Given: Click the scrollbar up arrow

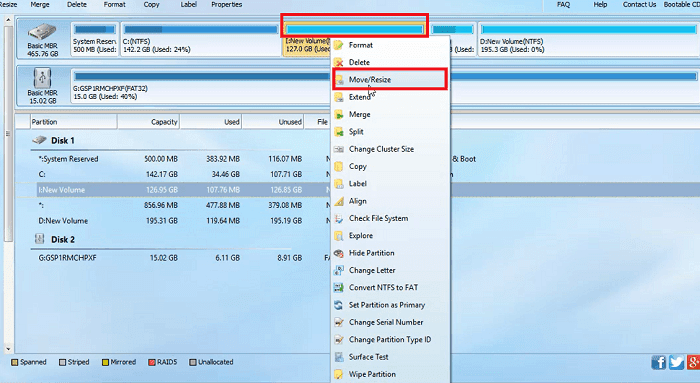Looking at the screenshot, I should (8, 21).
